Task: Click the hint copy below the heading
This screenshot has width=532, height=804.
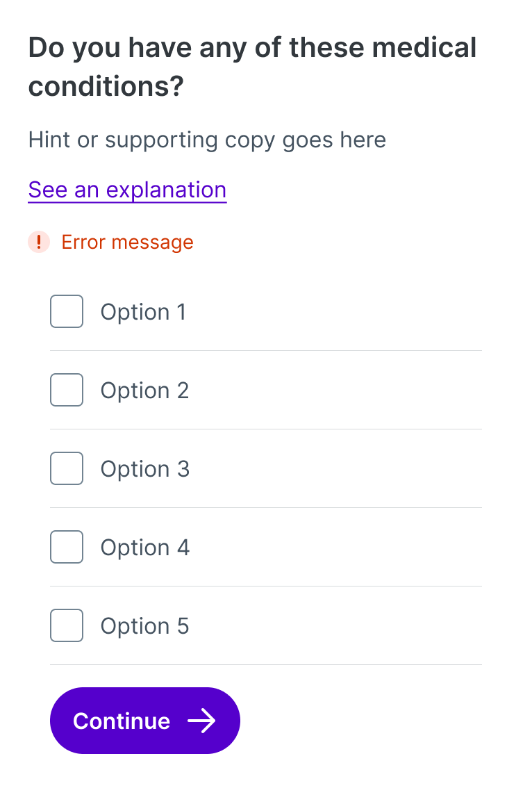Action: tap(206, 140)
